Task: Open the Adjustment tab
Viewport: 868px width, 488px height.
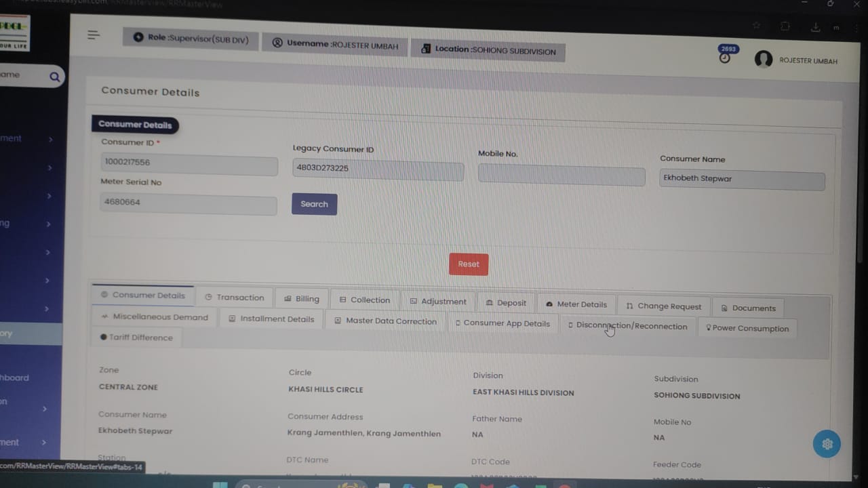Action: pos(438,302)
